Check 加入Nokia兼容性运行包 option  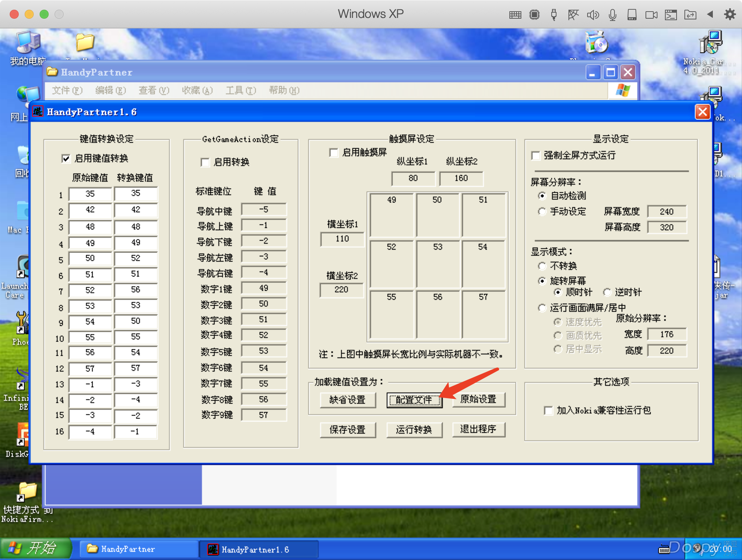coord(548,410)
